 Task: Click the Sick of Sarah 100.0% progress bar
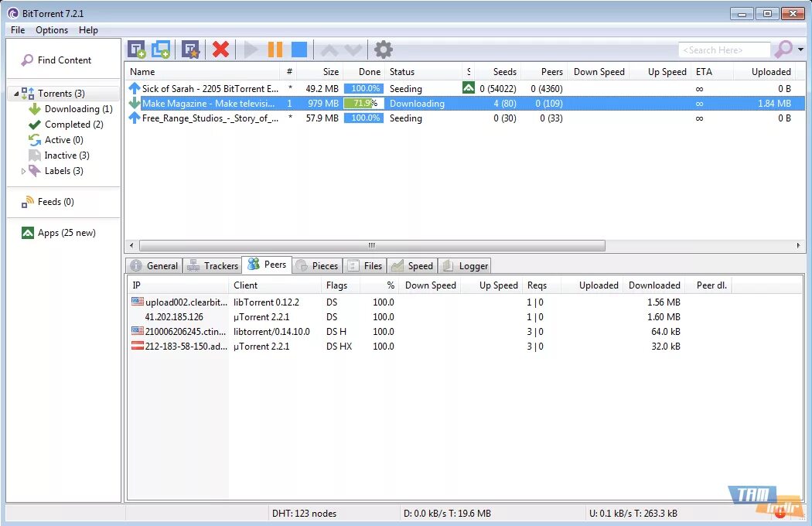click(x=363, y=89)
